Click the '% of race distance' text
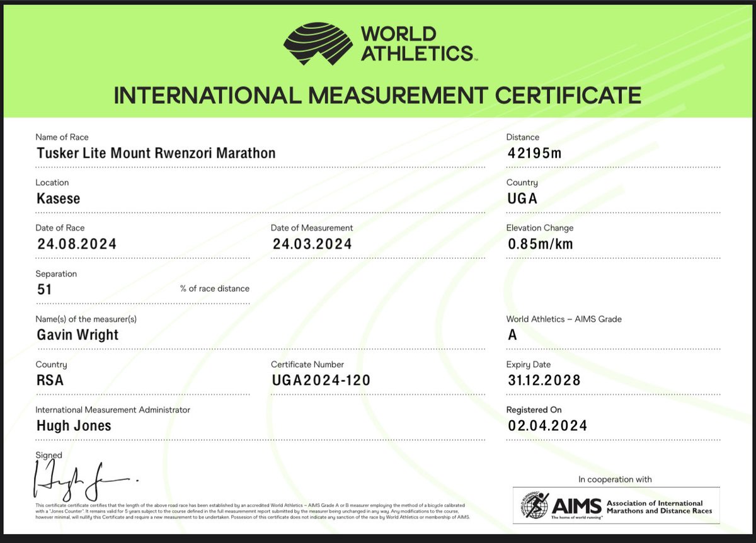756x543 pixels. point(215,289)
